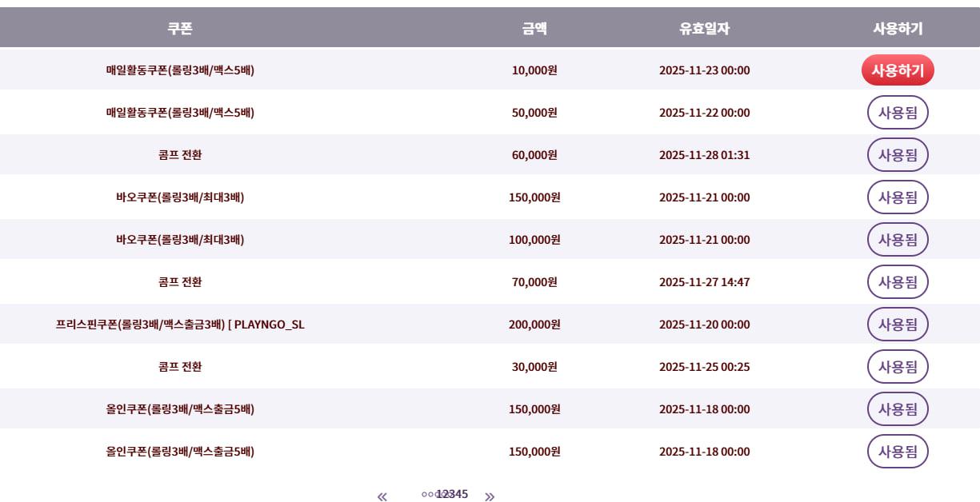Viewport: 980px width, 502px height.
Task: Click 사용됨 button on 70,000원 콤프 전환 row
Action: coord(898,282)
